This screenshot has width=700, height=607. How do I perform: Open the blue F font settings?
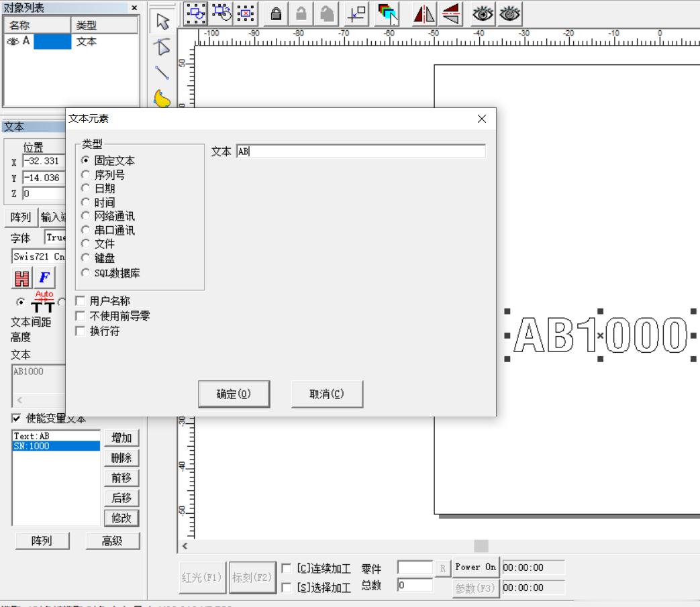(x=45, y=278)
